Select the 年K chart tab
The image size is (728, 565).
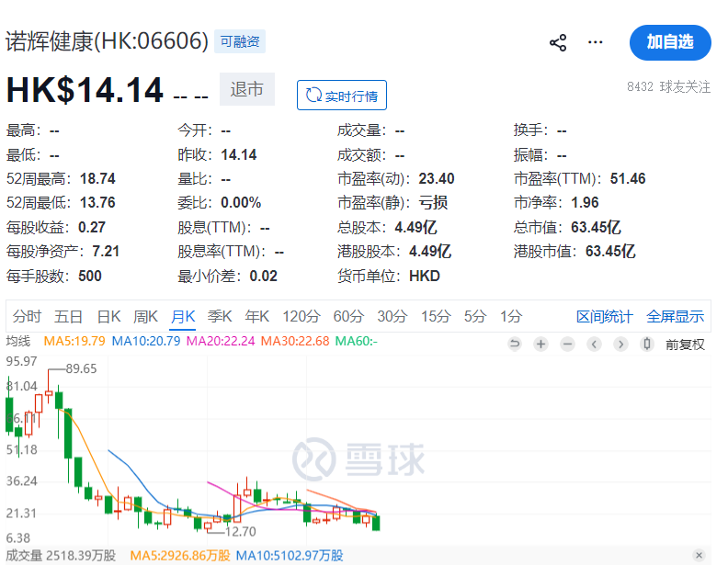click(x=256, y=317)
